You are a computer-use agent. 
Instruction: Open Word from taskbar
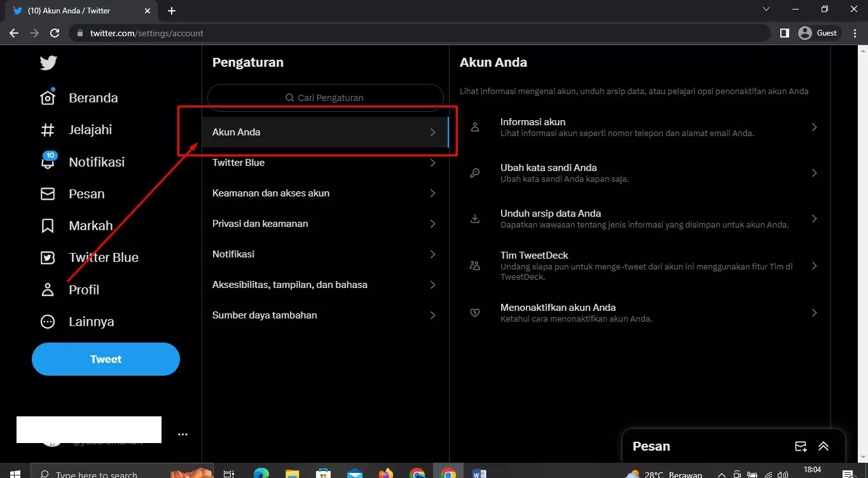(480, 474)
